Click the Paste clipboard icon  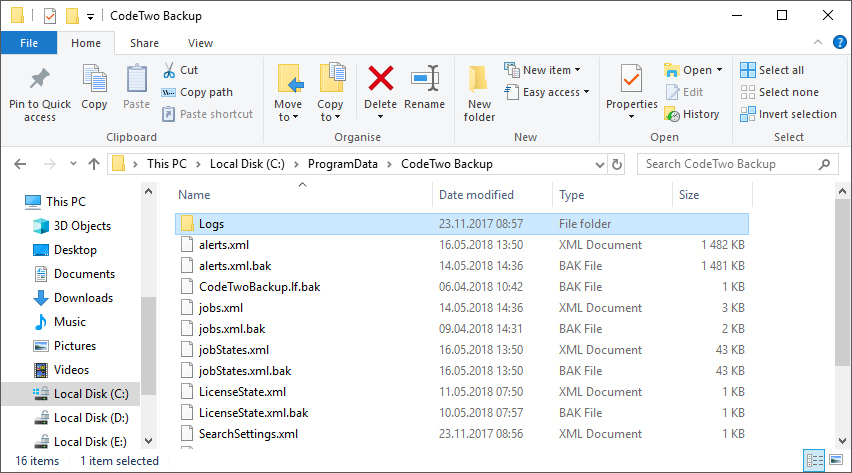(x=136, y=88)
